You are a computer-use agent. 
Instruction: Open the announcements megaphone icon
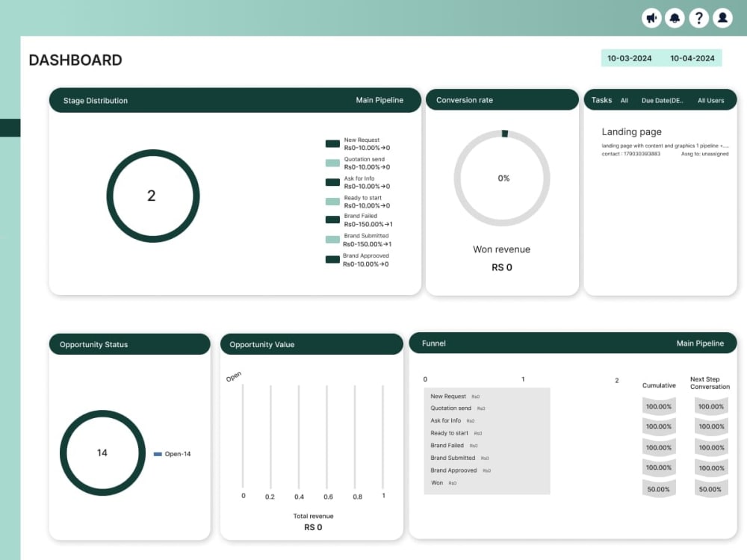click(651, 18)
